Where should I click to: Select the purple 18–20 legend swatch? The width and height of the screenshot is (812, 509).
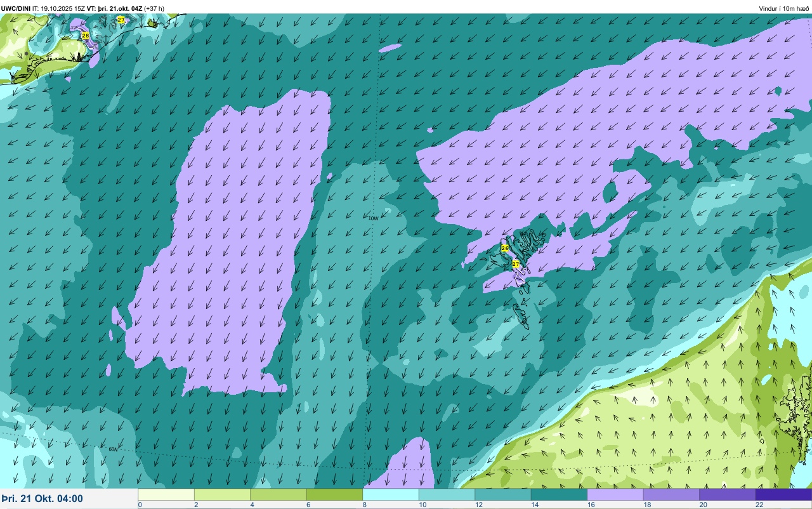[x=671, y=494]
